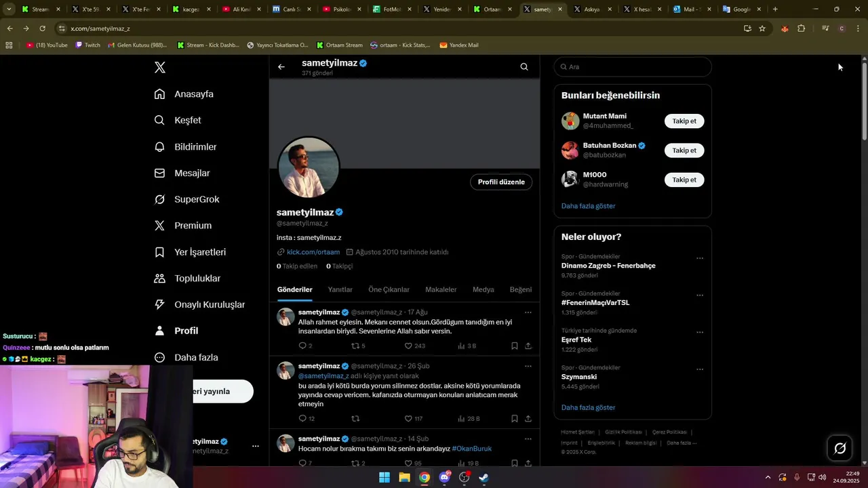Open more options on the 17 Ağu post

tap(528, 312)
